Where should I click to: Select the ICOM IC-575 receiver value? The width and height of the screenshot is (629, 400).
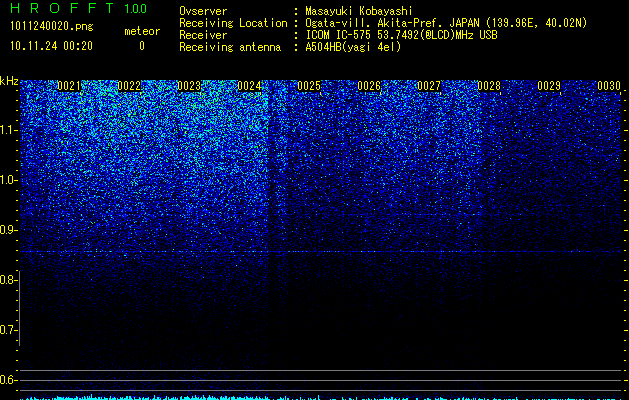click(x=401, y=35)
